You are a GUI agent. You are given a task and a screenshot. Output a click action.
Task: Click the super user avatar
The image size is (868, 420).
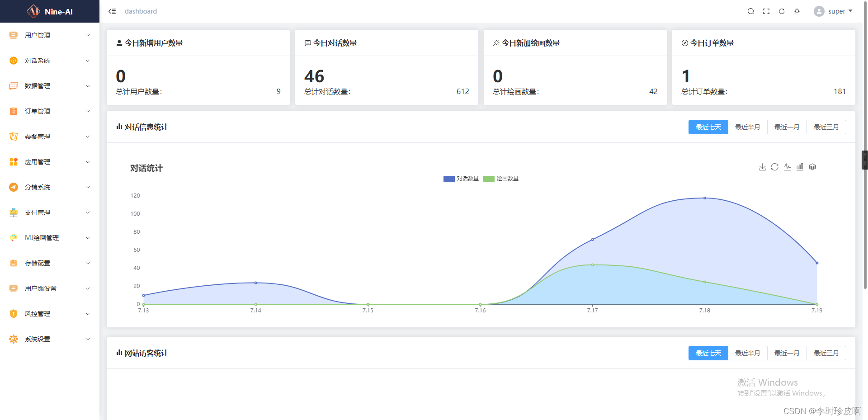[x=819, y=11]
